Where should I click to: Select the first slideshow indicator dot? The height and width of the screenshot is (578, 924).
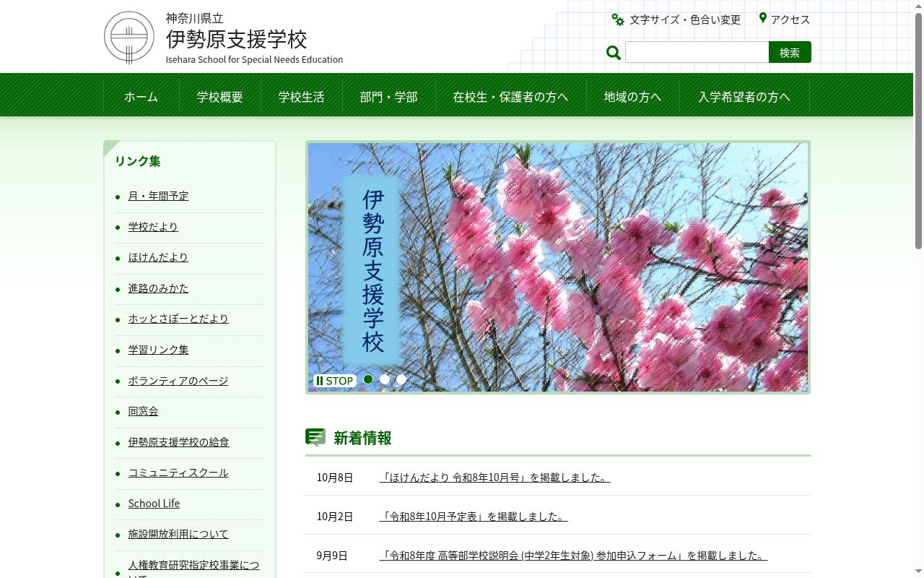pos(368,379)
